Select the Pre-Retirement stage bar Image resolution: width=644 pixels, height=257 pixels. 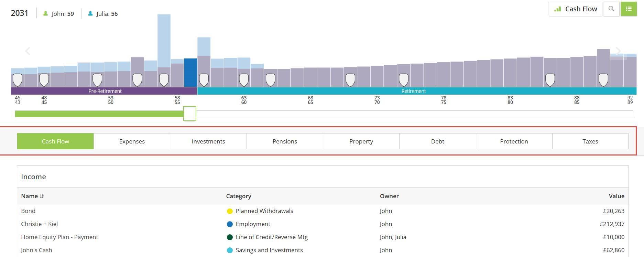pos(105,91)
